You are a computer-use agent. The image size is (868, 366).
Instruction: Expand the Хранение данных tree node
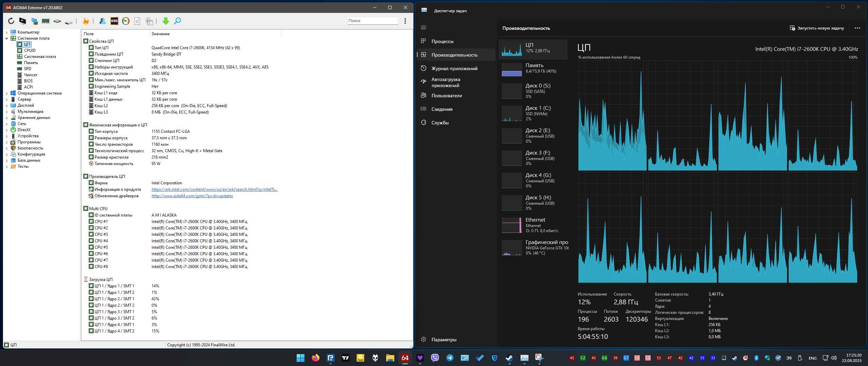coord(6,118)
